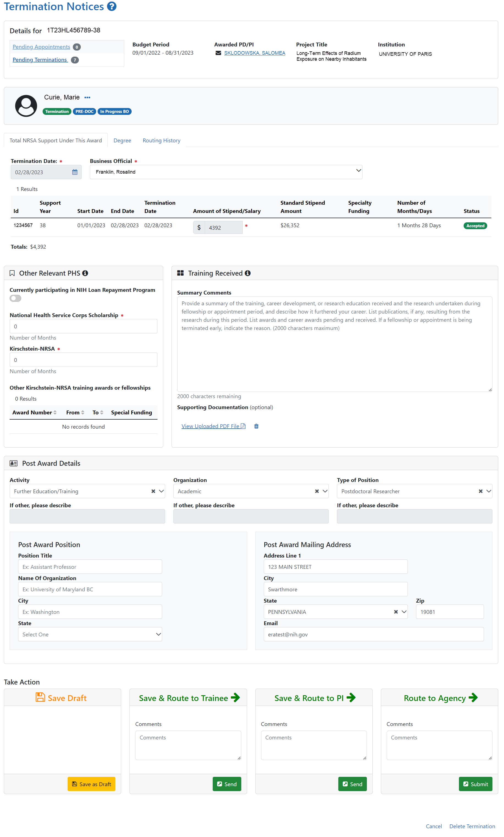Switch to the Routing History tab
The image size is (504, 837).
point(161,140)
